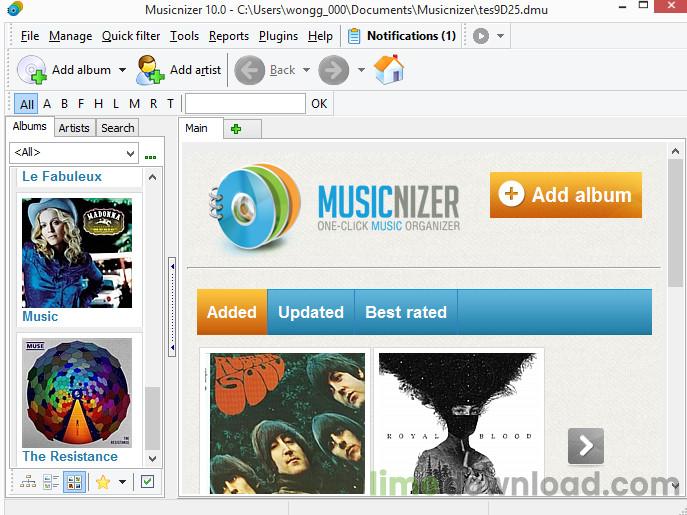Show the Added albums tab
Screen dimensions: 687x515
coord(232,312)
